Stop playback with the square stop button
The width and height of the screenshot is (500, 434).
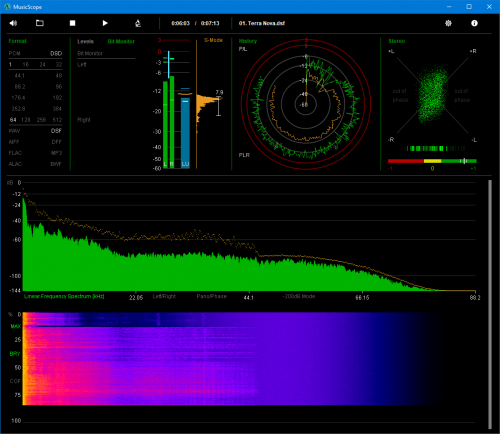(72, 23)
